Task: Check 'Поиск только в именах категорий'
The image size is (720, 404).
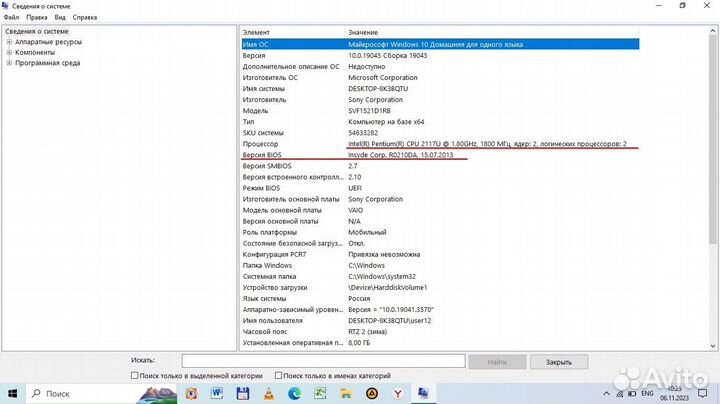Action: [278, 376]
